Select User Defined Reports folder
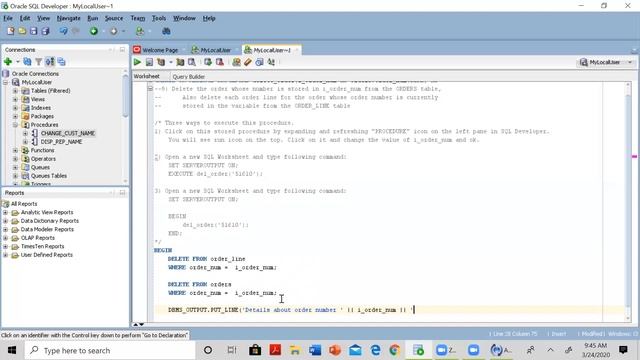This screenshot has height=360, width=640. (47, 255)
